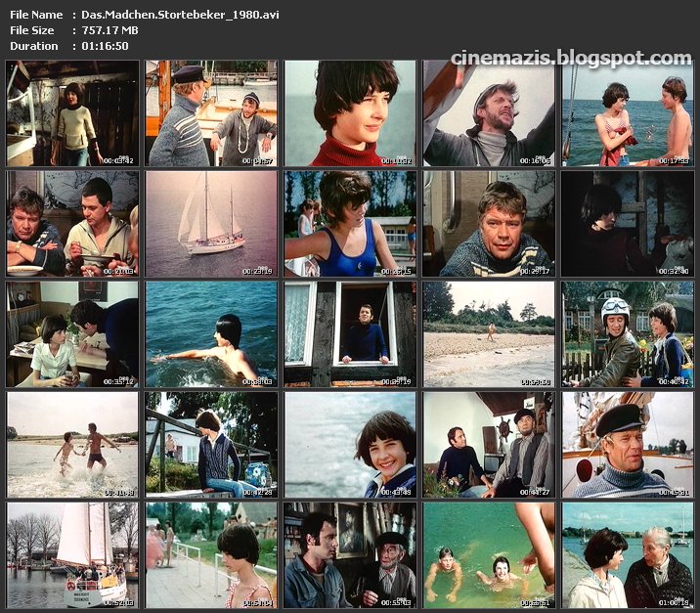Select frame of girl in blue swimsuit
The width and height of the screenshot is (700, 613).
[x=350, y=224]
